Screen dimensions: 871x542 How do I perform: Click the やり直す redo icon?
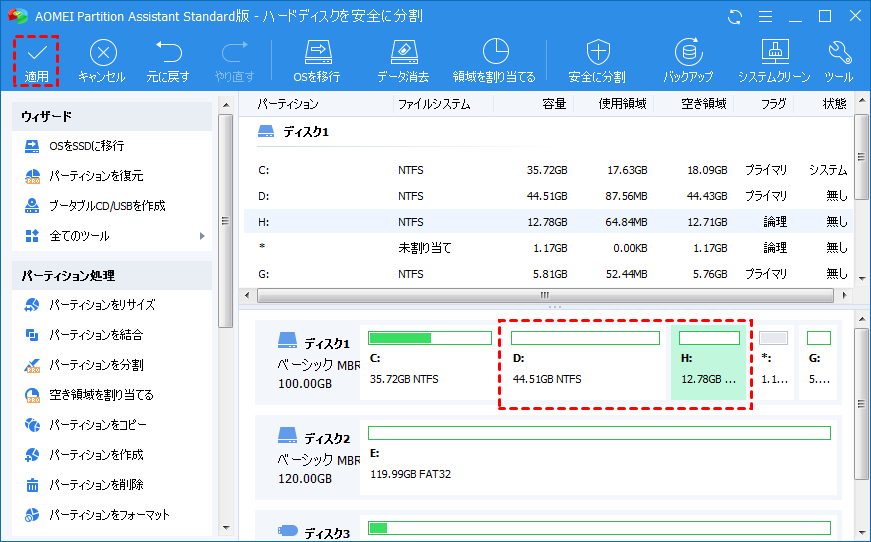point(234,52)
